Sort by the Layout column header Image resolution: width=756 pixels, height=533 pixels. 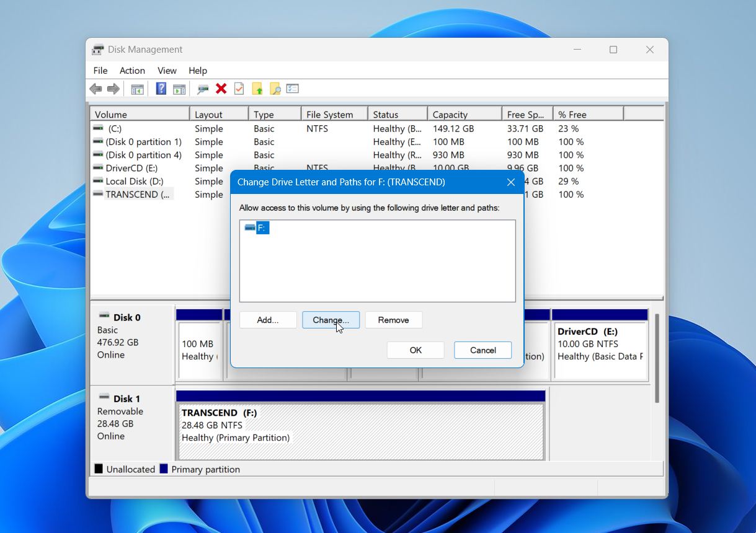coord(219,114)
